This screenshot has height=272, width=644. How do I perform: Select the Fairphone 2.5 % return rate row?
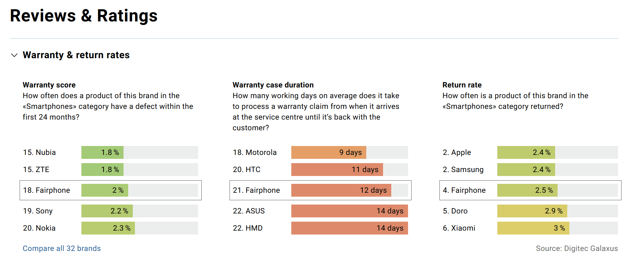click(530, 190)
